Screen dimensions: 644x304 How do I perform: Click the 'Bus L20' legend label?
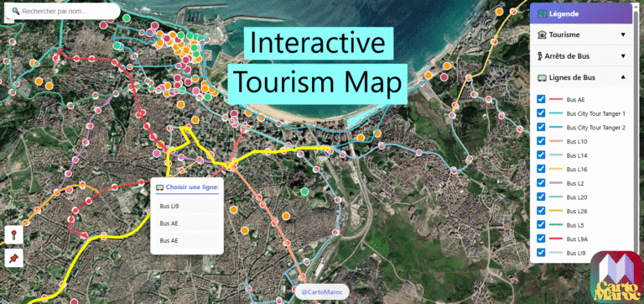(x=576, y=197)
